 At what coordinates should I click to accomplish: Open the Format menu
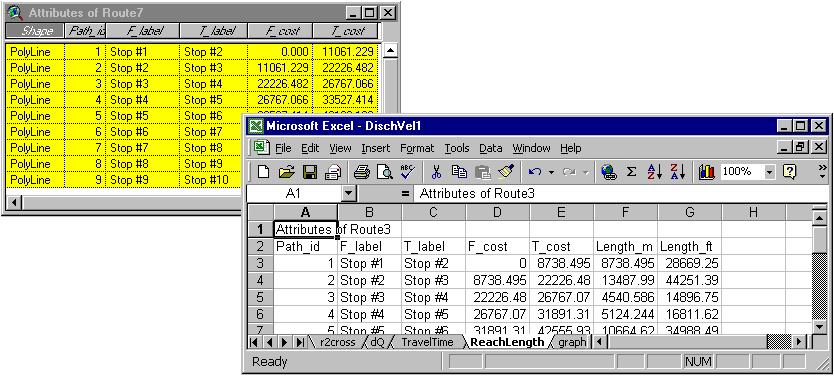tap(417, 148)
